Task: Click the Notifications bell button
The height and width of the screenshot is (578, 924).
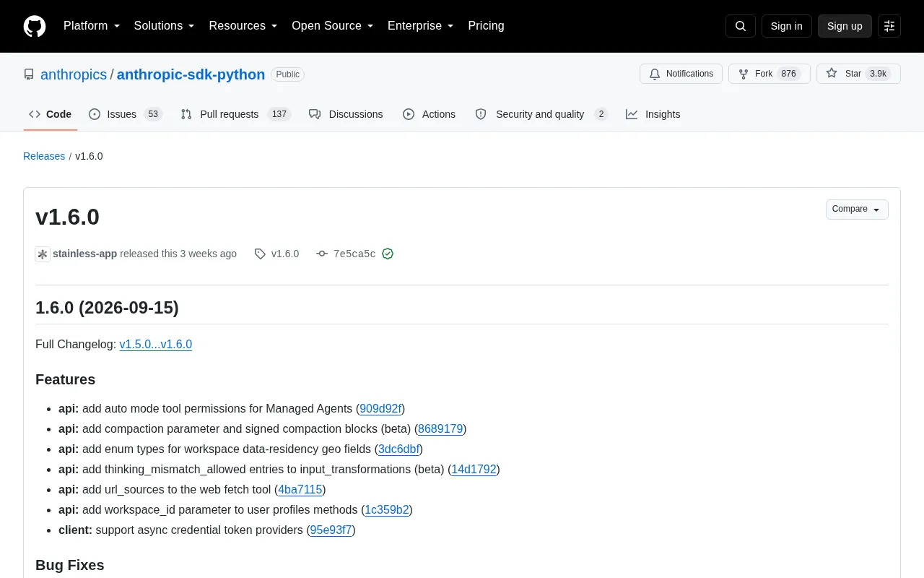Action: 681,74
